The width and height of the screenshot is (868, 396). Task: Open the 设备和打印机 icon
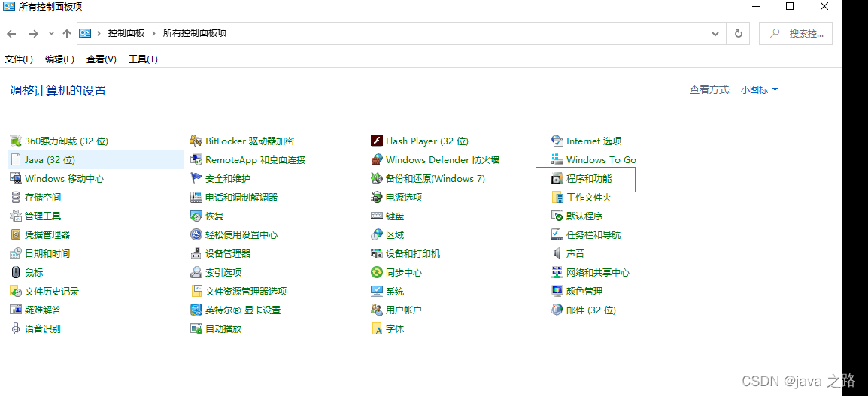(x=377, y=254)
